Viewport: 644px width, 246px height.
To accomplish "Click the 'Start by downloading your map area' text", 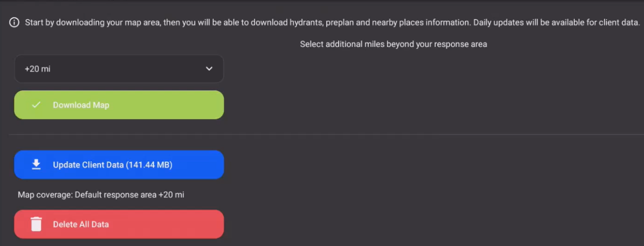I will pos(93,22).
